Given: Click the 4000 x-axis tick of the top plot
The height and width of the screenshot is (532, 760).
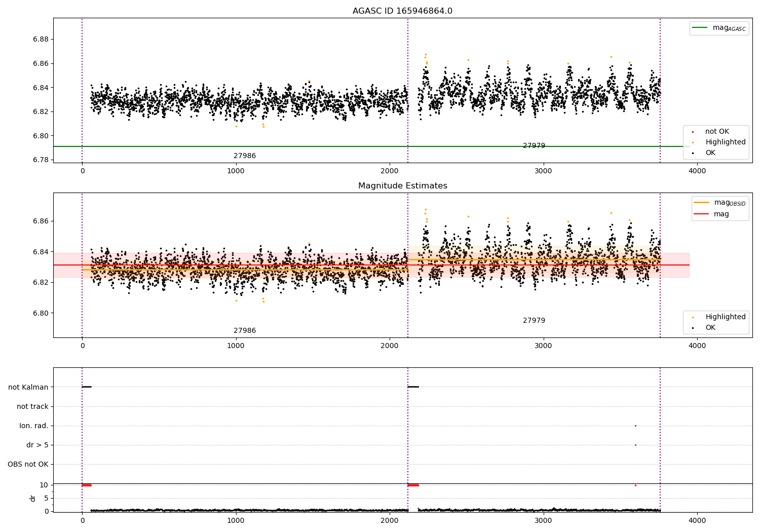Looking at the screenshot, I should click(x=697, y=171).
